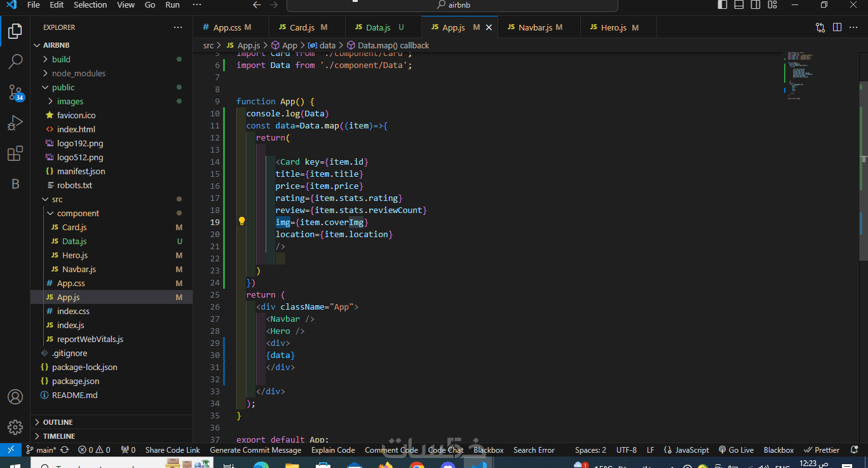
Task: Open index.html in the explorer tree
Action: 111,129
